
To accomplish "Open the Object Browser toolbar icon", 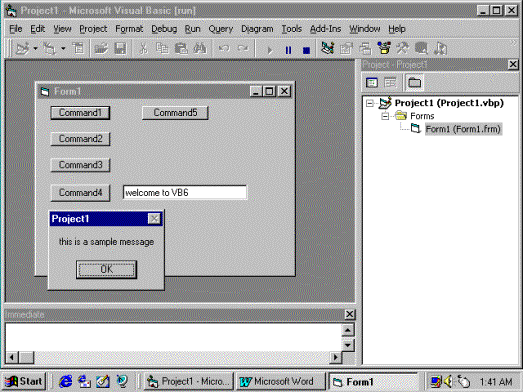I will 384,49.
